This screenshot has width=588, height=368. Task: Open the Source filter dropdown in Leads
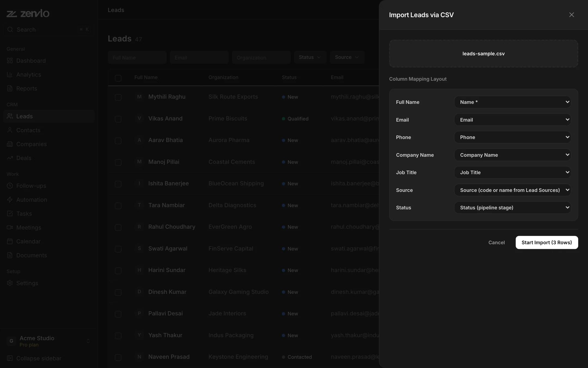(347, 57)
